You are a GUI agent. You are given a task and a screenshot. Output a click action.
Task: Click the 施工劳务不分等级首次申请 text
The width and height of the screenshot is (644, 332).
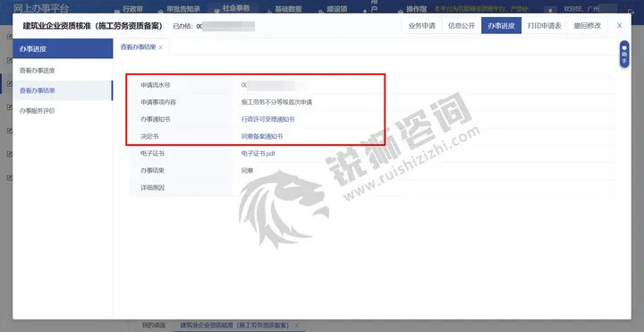pyautogui.click(x=276, y=102)
